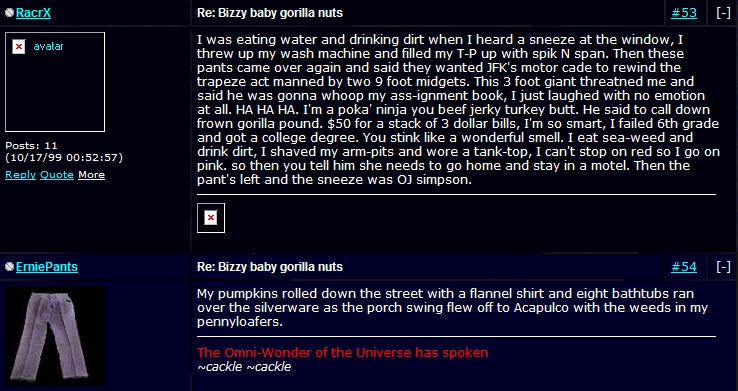Open ErniePants' user profile link

click(x=47, y=267)
